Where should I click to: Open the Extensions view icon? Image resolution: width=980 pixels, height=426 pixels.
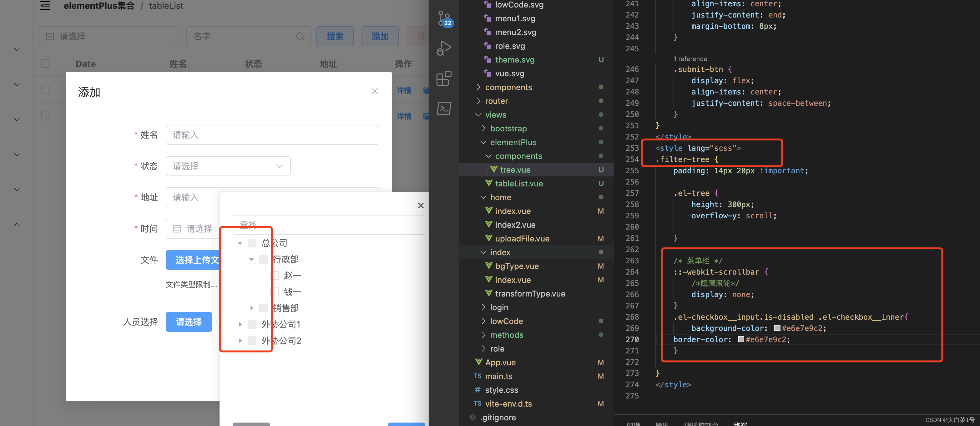coord(444,79)
